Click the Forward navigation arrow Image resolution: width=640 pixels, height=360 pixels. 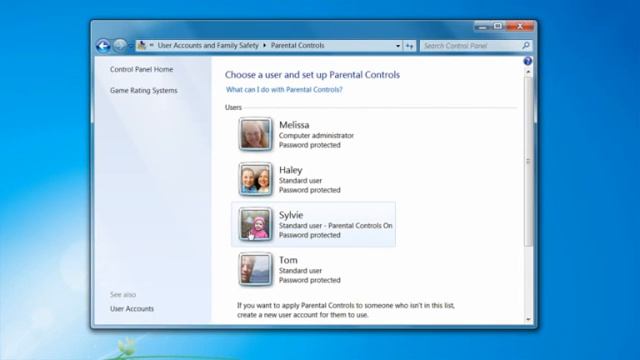(120, 45)
